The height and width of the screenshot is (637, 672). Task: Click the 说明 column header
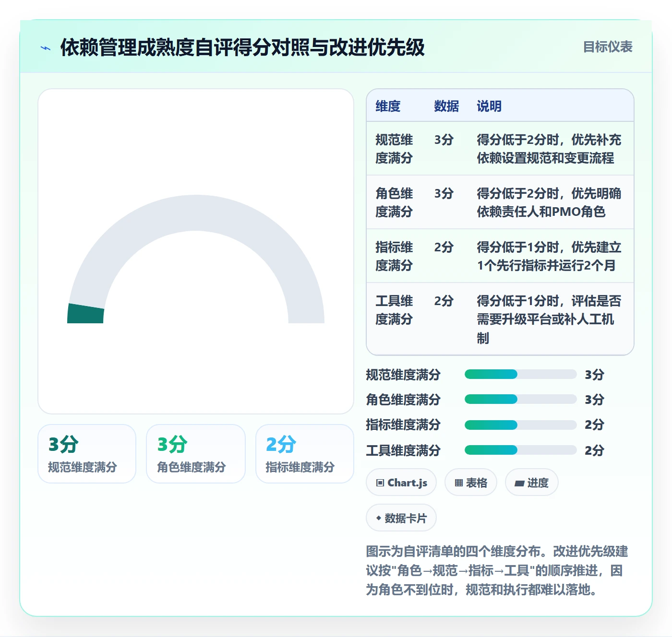489,106
